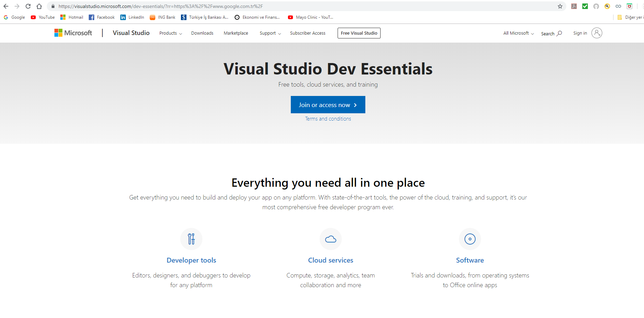Click the Search magnifier icon

[x=559, y=33]
